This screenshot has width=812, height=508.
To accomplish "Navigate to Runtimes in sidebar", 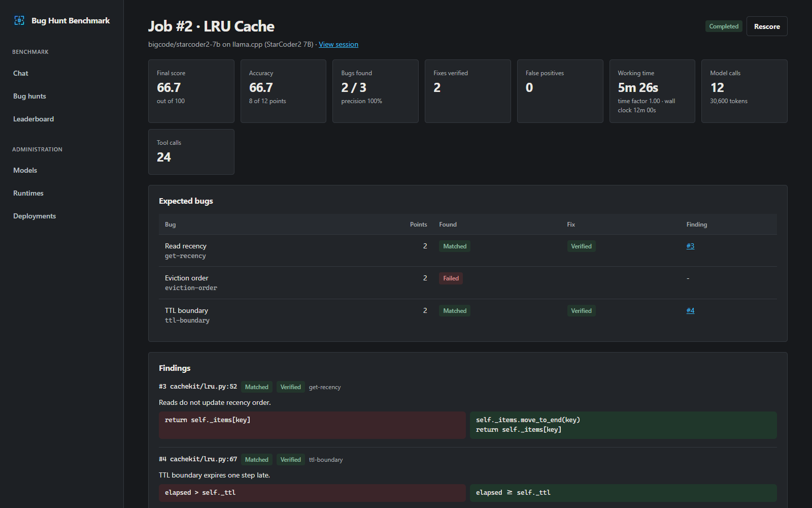I will click(28, 193).
